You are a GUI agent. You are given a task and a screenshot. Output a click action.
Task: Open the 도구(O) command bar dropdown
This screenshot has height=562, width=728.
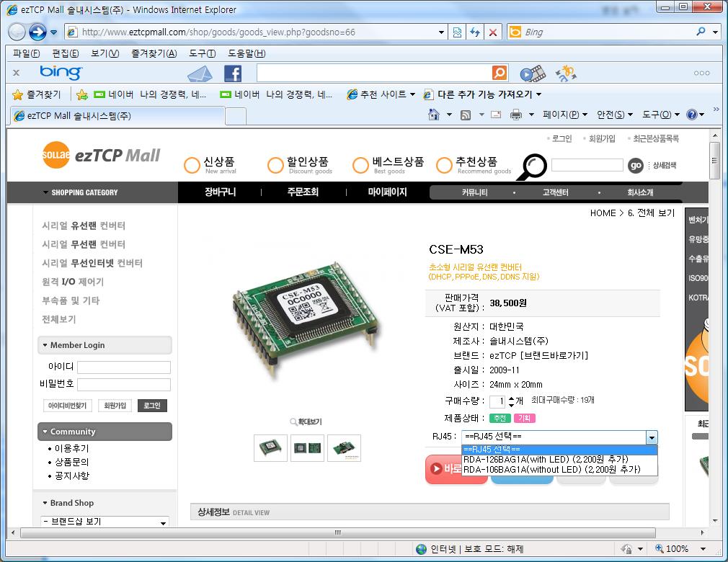[661, 114]
